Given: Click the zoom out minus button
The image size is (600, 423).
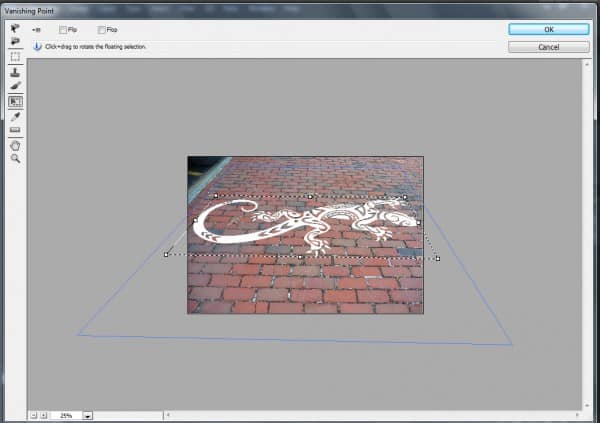Looking at the screenshot, I should tap(32, 414).
